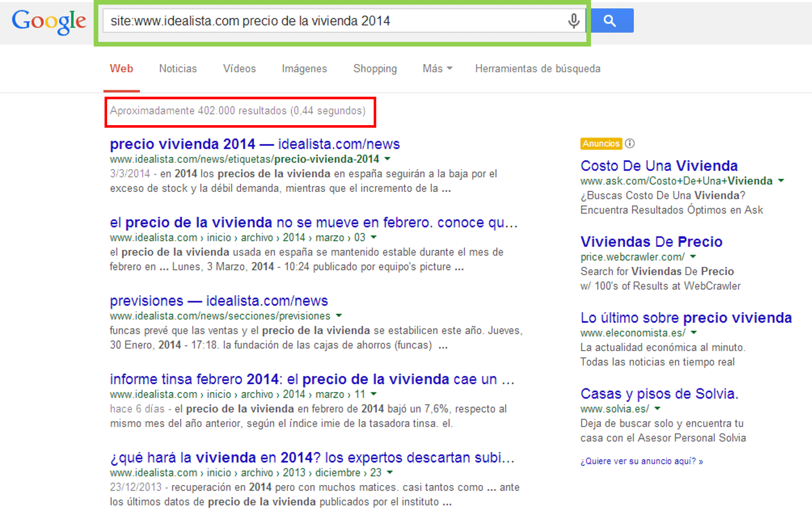Expand arrow after 'marzo › 03' breadcrumb

click(374, 237)
